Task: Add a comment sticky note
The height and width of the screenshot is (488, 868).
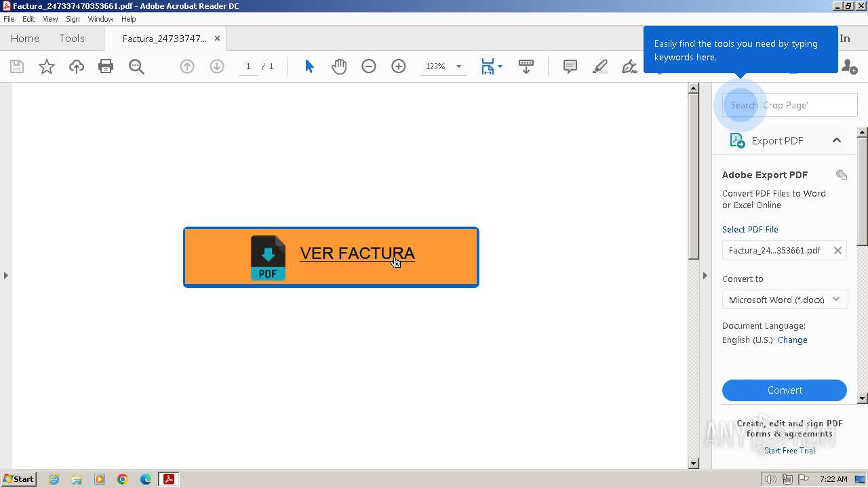Action: point(570,66)
